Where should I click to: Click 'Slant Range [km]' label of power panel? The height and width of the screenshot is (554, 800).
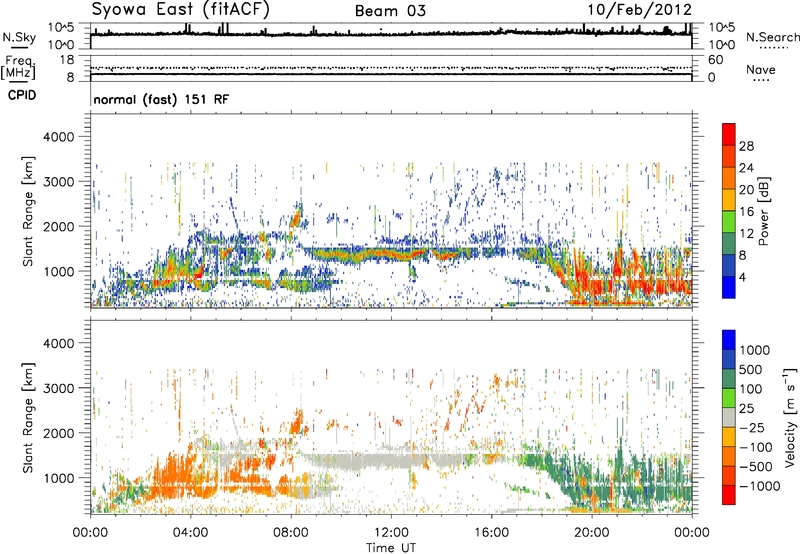pyautogui.click(x=28, y=211)
